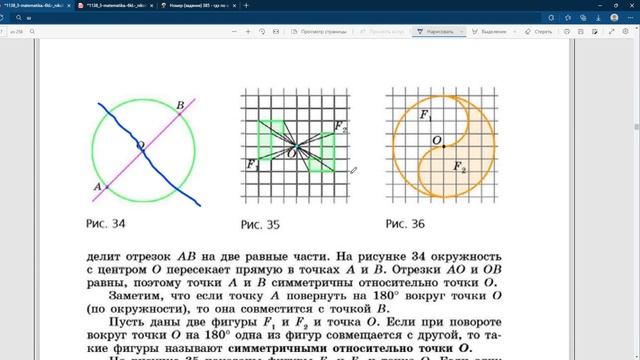Screen dimensions: 640x360
Task: Click the label F2 in figure 36
Action: (x=460, y=167)
